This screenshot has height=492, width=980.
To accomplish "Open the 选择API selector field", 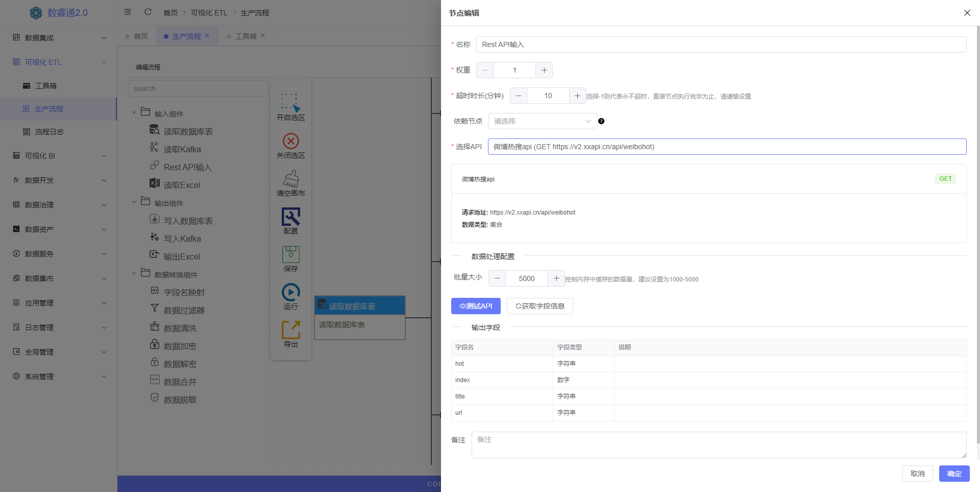I will click(727, 147).
